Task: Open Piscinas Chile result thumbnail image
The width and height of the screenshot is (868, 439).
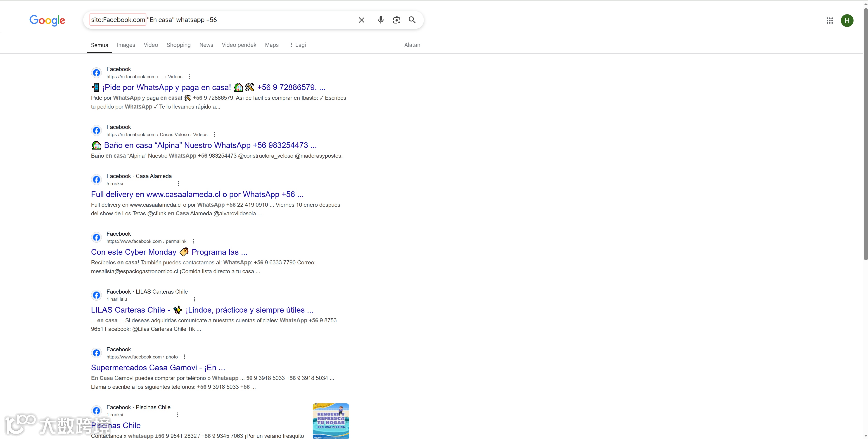Action: 331,421
